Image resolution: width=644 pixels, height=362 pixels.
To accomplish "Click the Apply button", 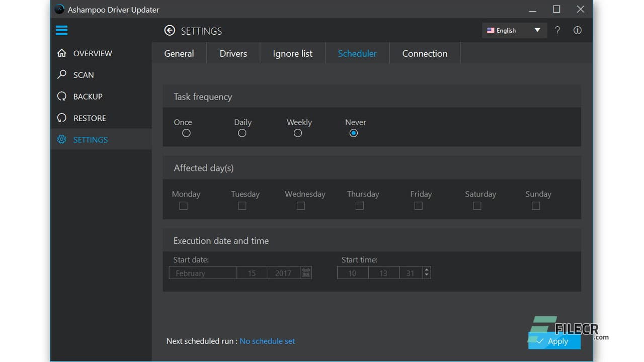I will pos(554,341).
